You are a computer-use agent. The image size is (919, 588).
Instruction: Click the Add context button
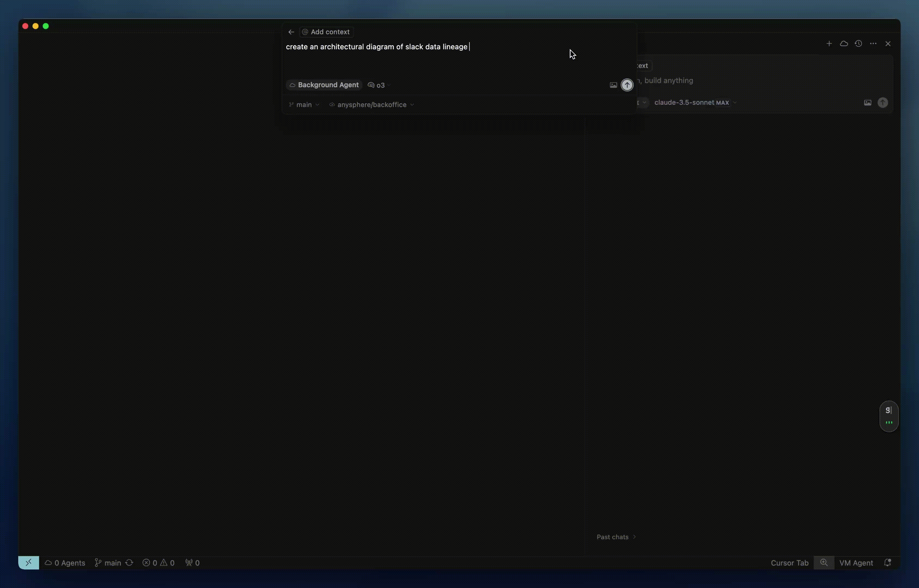pos(326,32)
